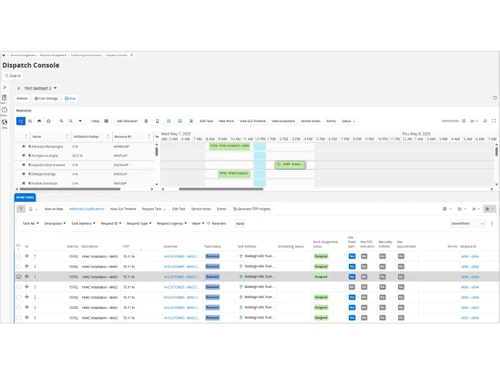Open the More filters dropdown
Viewport: 500px width, 375px height.
click(198, 223)
